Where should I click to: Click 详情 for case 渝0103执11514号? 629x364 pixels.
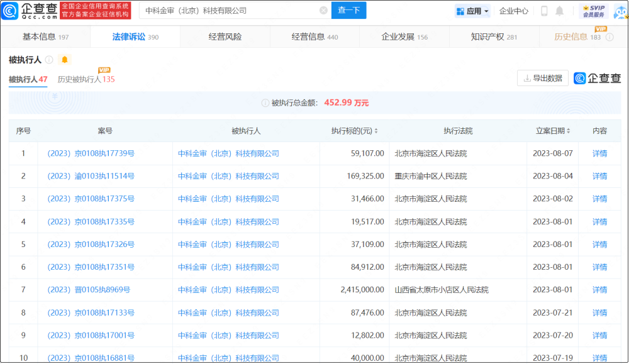(x=599, y=176)
